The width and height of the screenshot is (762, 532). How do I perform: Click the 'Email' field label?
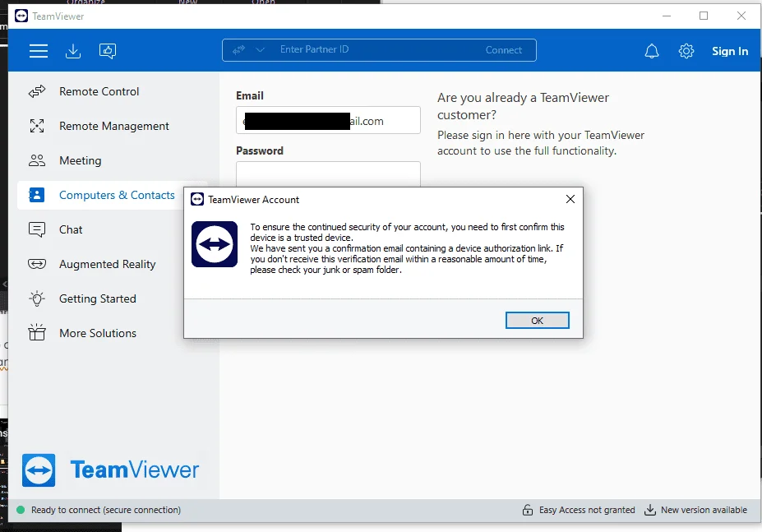250,96
